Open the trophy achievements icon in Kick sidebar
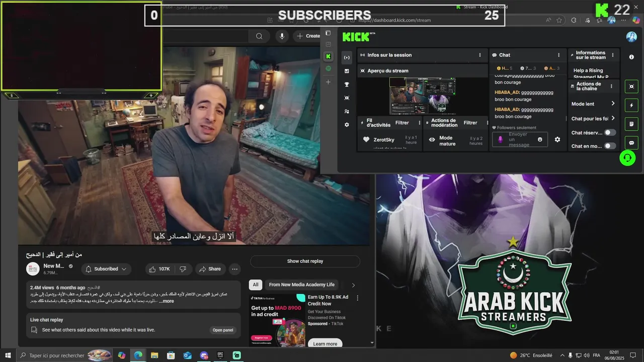Viewport: 644px width, 362px height. [347, 84]
